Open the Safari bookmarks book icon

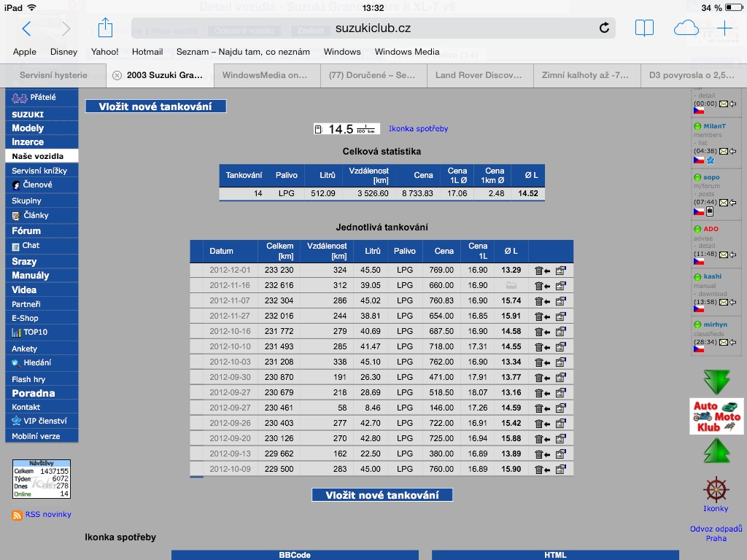pyautogui.click(x=644, y=28)
